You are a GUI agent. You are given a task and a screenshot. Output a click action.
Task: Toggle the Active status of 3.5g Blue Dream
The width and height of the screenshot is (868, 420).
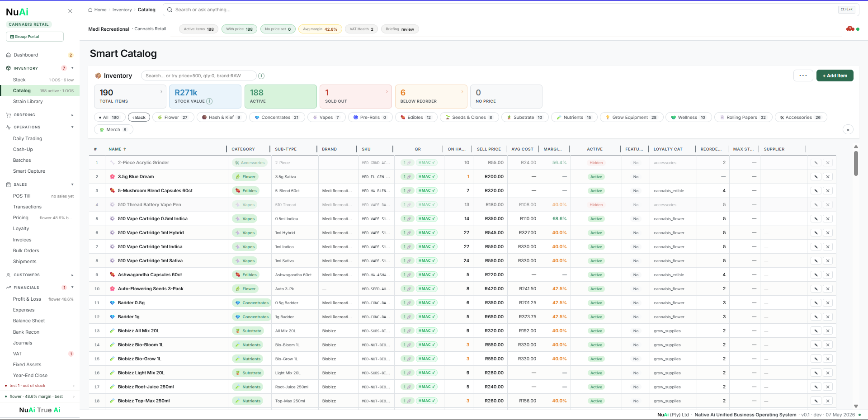click(596, 177)
